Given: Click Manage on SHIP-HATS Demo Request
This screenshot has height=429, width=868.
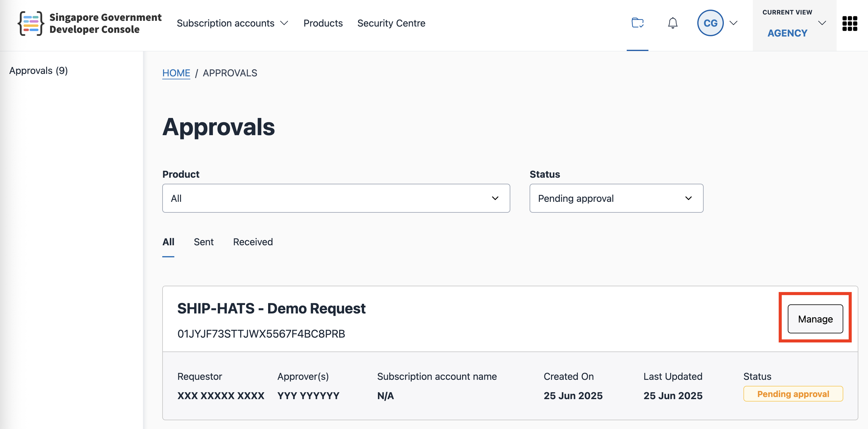Looking at the screenshot, I should (x=815, y=319).
